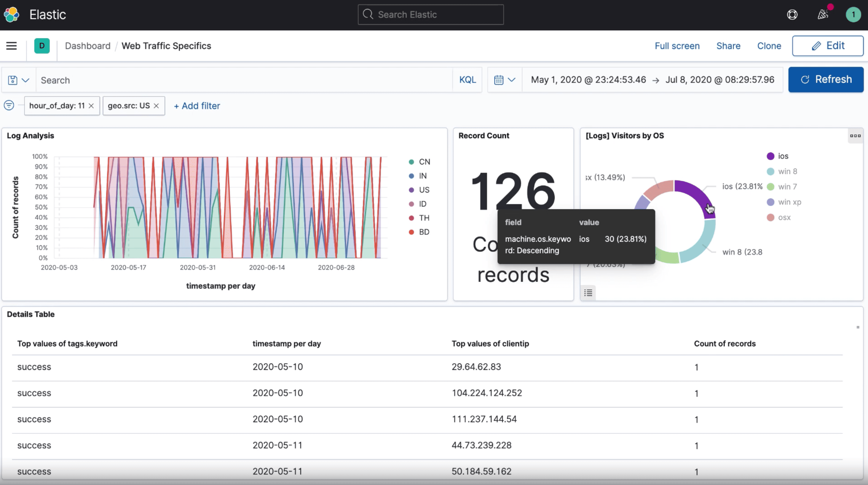Image resolution: width=868 pixels, height=485 pixels.
Task: Click the Elastic logo icon
Action: (x=12, y=15)
